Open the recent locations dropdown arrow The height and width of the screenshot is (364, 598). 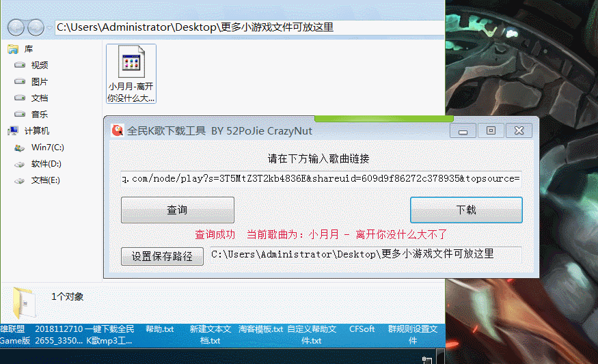coord(49,27)
